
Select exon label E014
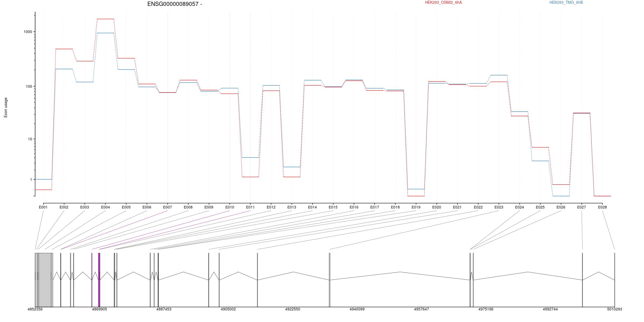(312, 207)
